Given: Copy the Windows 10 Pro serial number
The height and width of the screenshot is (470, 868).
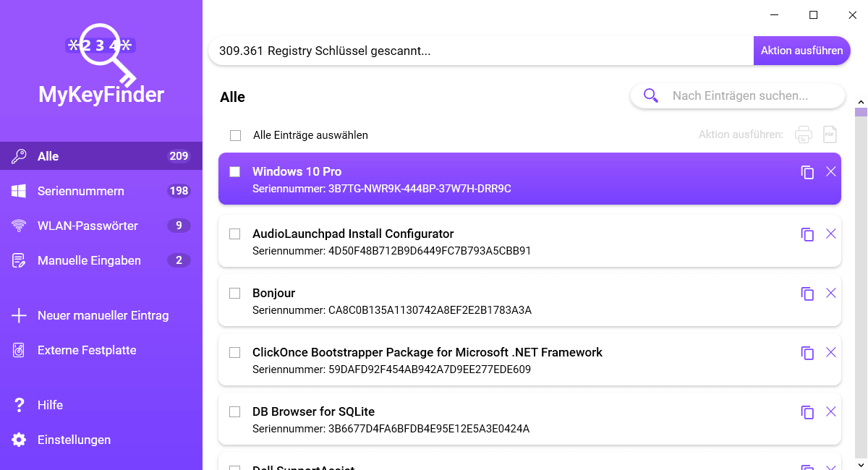Looking at the screenshot, I should (x=807, y=172).
